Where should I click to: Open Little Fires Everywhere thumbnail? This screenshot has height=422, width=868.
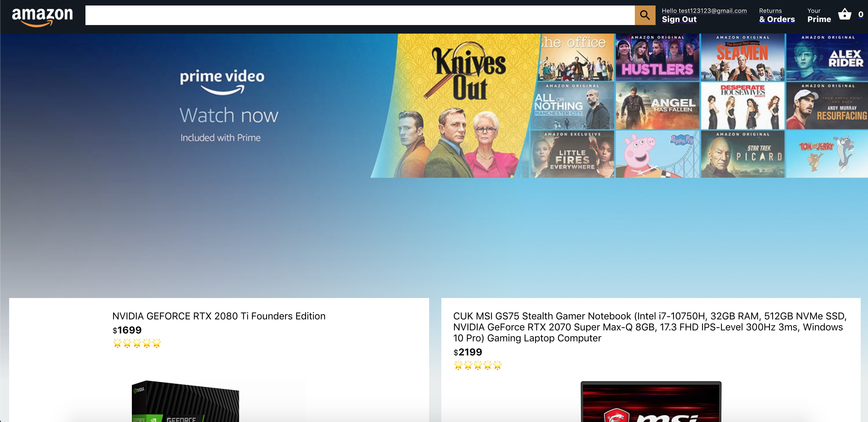[572, 155]
